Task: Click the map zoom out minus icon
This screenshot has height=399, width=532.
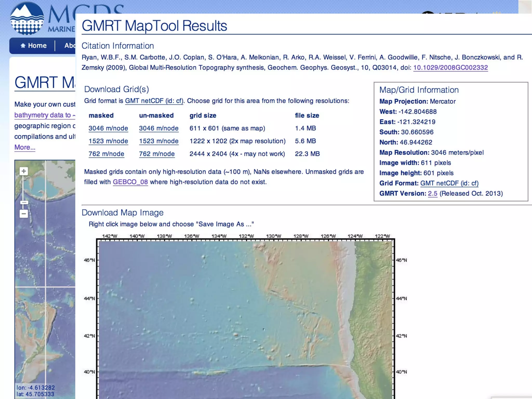Action: (24, 214)
